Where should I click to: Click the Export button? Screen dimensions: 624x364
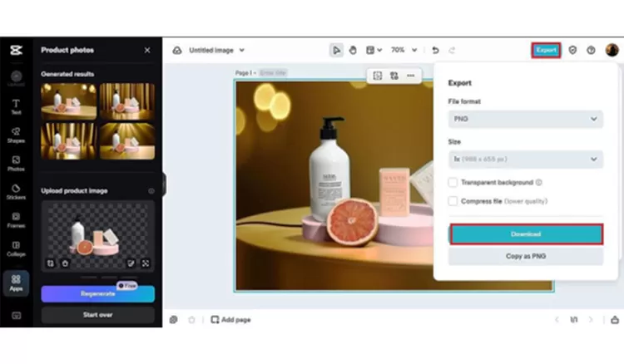(546, 50)
